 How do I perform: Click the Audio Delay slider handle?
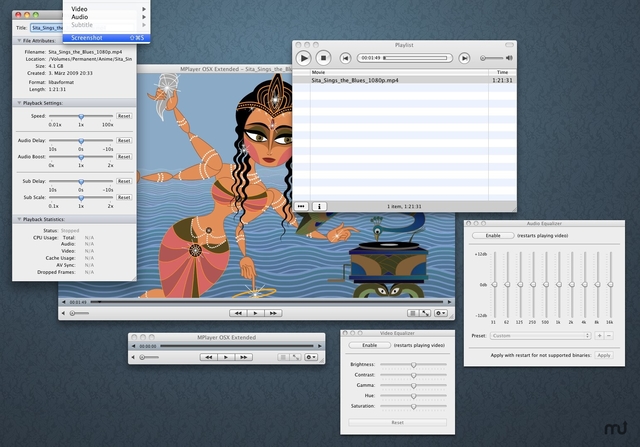[81, 141]
